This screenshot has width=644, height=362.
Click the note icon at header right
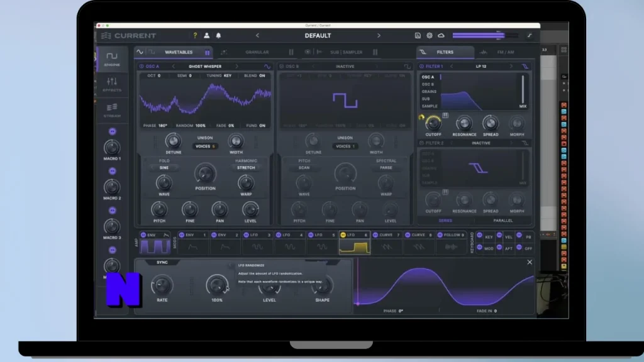click(x=530, y=36)
